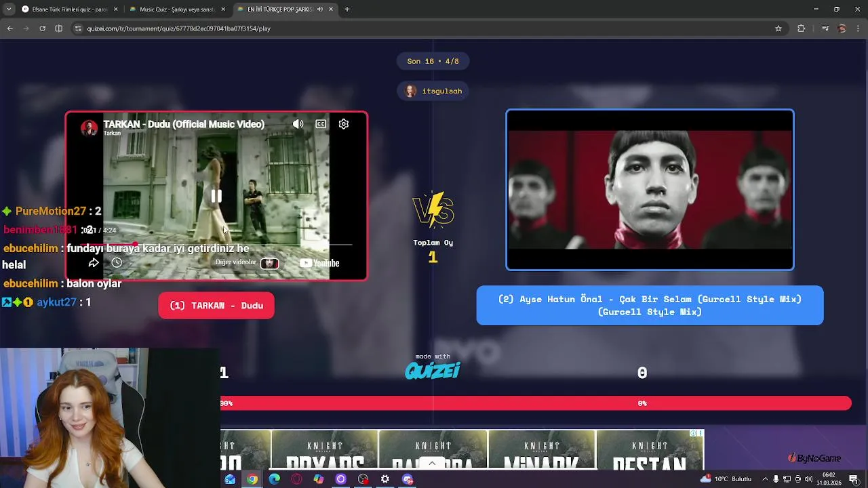Close the Music Quiz tab
This screenshot has height=488, width=868.
223,9
